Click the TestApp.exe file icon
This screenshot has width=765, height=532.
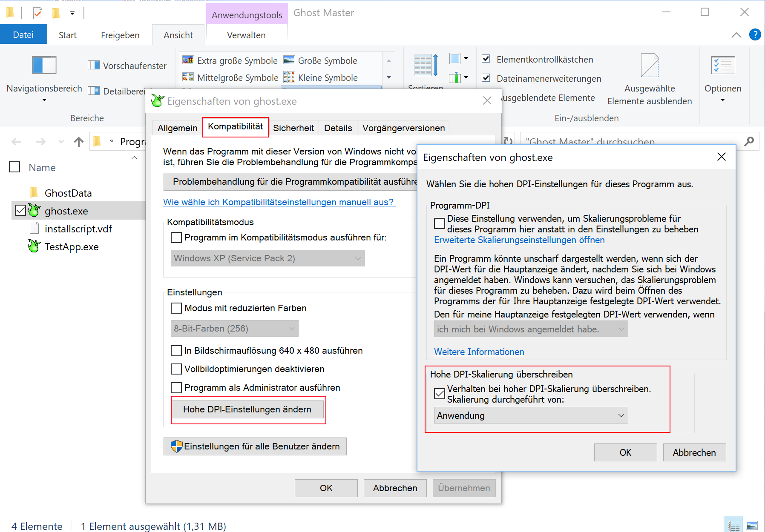coord(34,246)
